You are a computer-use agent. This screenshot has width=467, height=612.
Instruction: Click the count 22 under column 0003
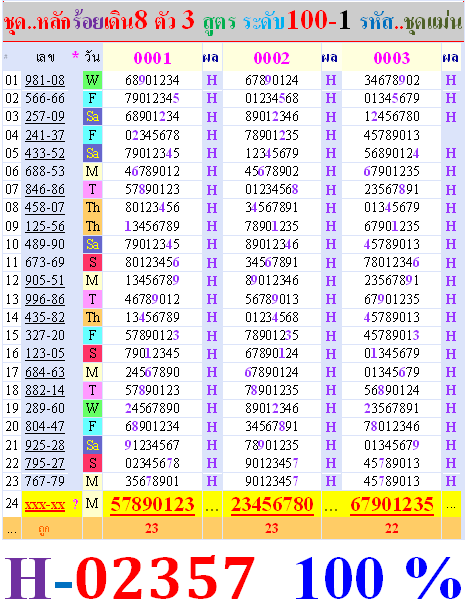pos(392,528)
